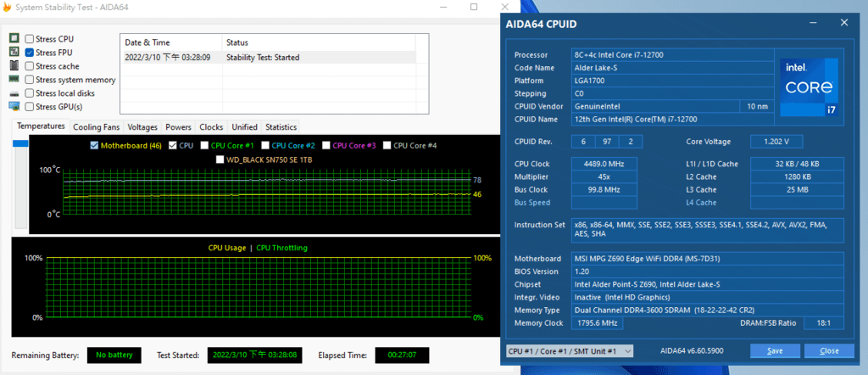
Task: Click the Processor name field i7-12700
Action: click(x=672, y=55)
